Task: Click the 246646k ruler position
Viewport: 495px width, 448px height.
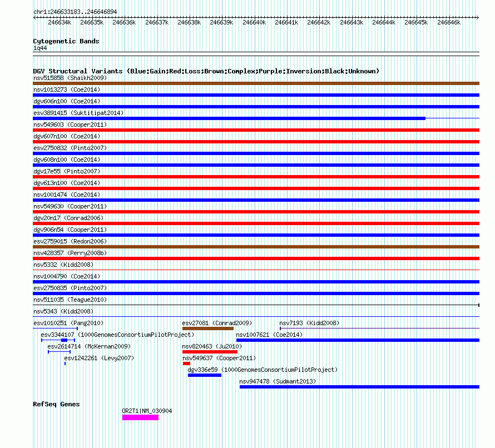Action: [449, 22]
